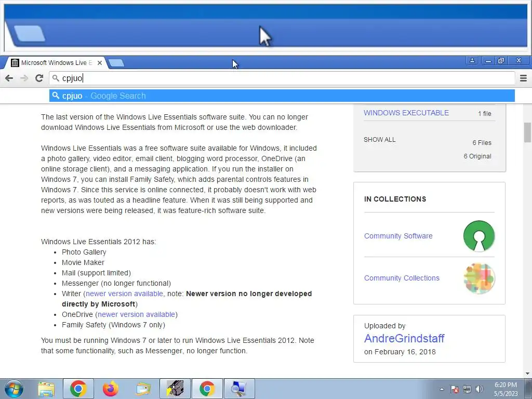The width and height of the screenshot is (532, 399).
Task: Click the SHOW ALL files link
Action: coord(379,139)
